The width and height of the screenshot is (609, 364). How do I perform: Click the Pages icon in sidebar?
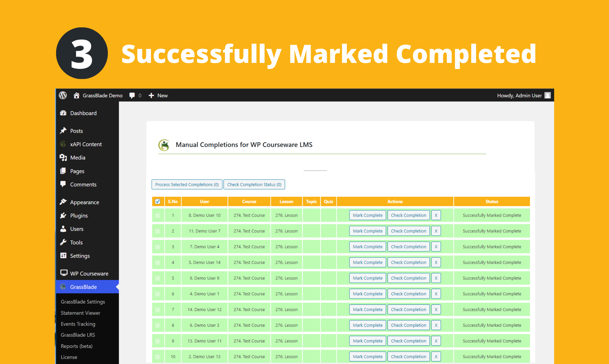[x=63, y=171]
